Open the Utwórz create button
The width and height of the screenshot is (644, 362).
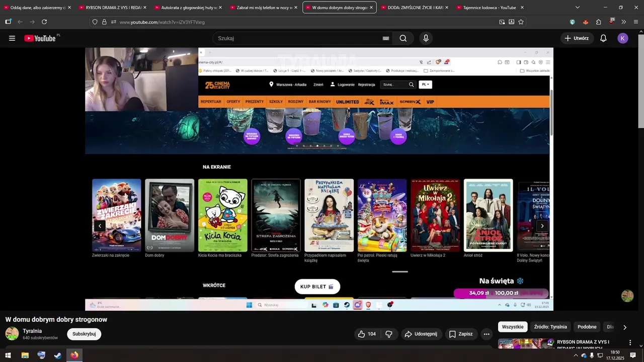tap(577, 38)
